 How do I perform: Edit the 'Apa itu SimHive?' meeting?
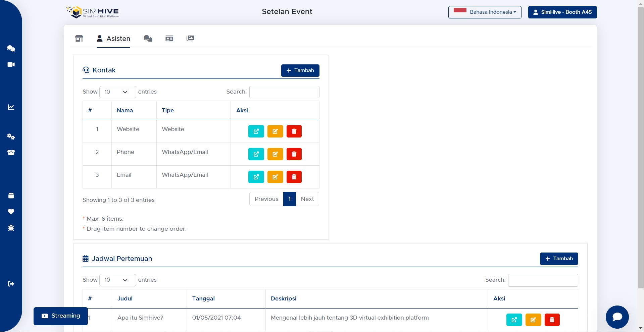click(533, 320)
